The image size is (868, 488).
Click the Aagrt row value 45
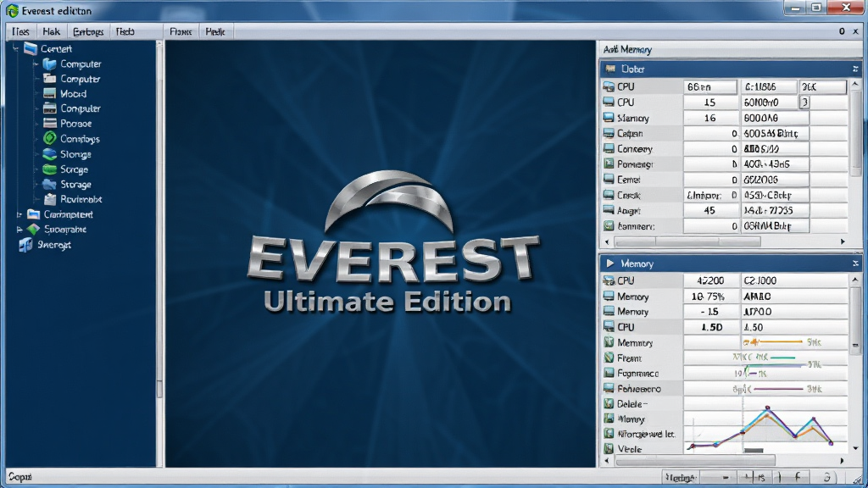[x=711, y=210]
